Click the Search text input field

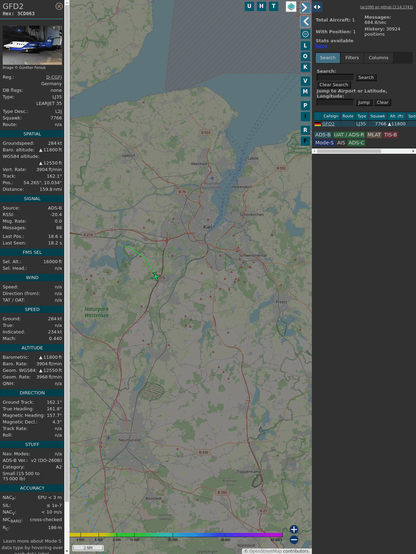335,77
